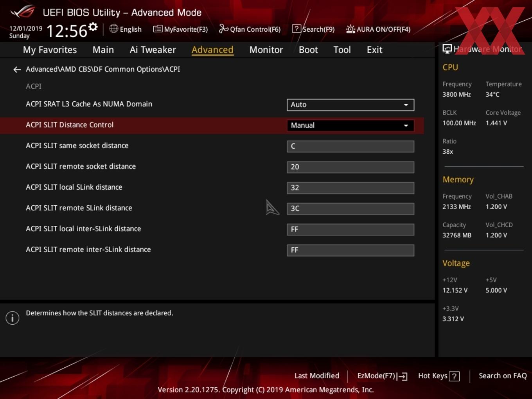Screen dimensions: 532x399
Task: Click same socket distance field
Action: click(350, 146)
